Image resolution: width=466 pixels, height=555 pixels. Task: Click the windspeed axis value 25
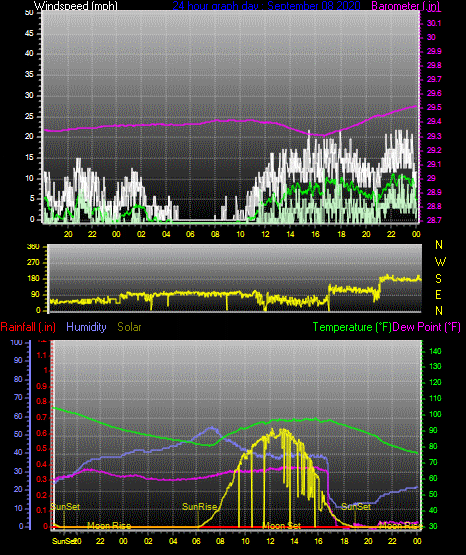(29, 116)
